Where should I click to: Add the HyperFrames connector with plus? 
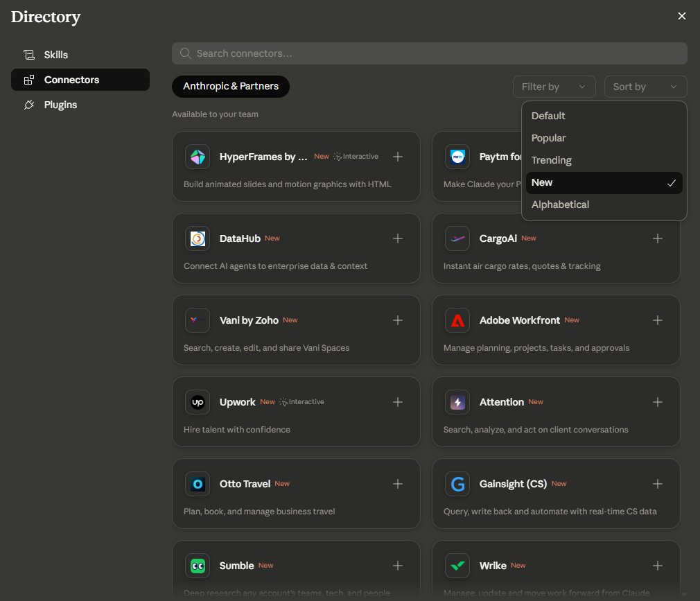point(398,157)
